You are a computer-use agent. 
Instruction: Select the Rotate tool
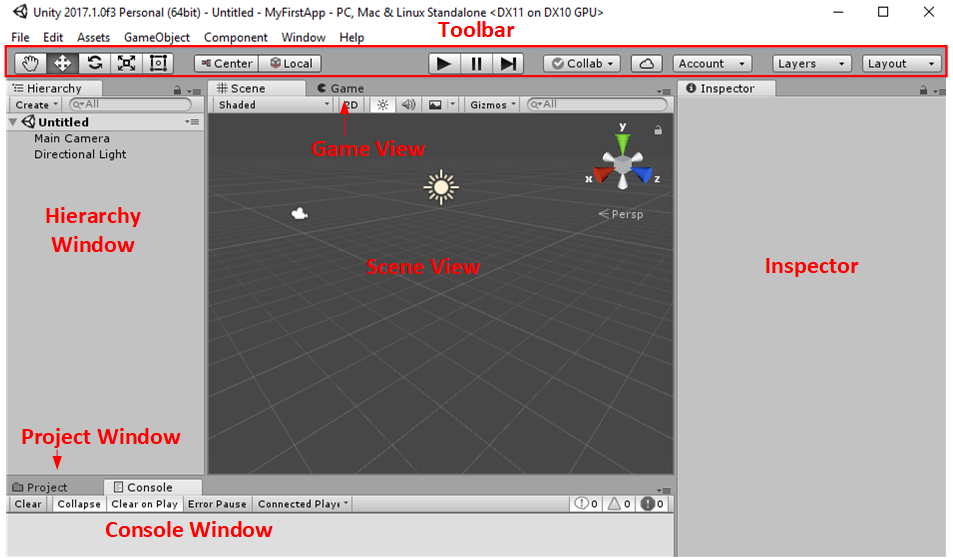click(94, 63)
